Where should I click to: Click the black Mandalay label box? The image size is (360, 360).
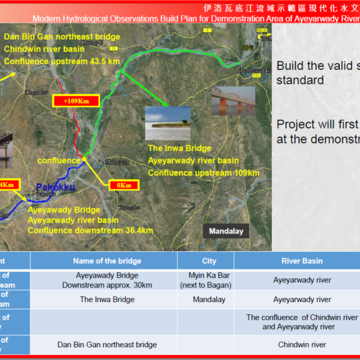click(226, 231)
